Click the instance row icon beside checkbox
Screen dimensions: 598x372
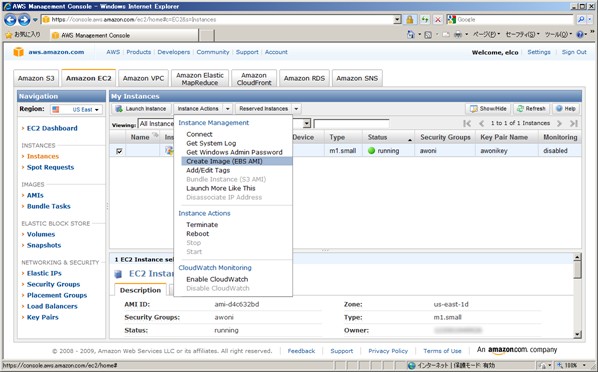(x=169, y=151)
